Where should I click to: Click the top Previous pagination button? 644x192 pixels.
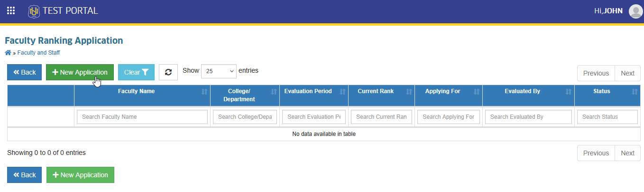click(596, 73)
